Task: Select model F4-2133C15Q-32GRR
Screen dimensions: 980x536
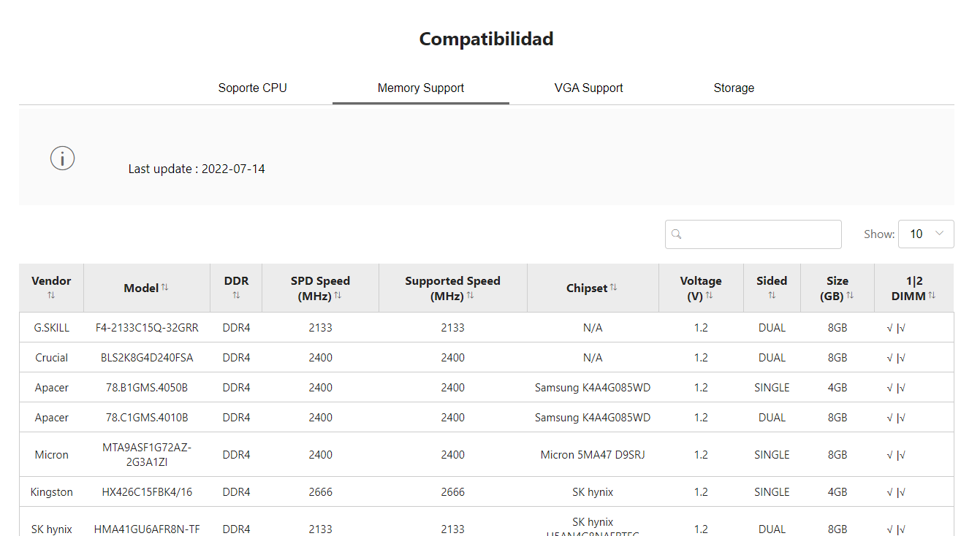Action: point(147,328)
